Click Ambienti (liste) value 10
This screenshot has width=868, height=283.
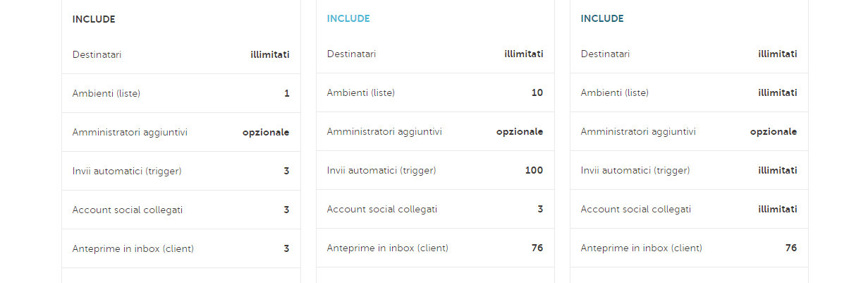point(537,92)
